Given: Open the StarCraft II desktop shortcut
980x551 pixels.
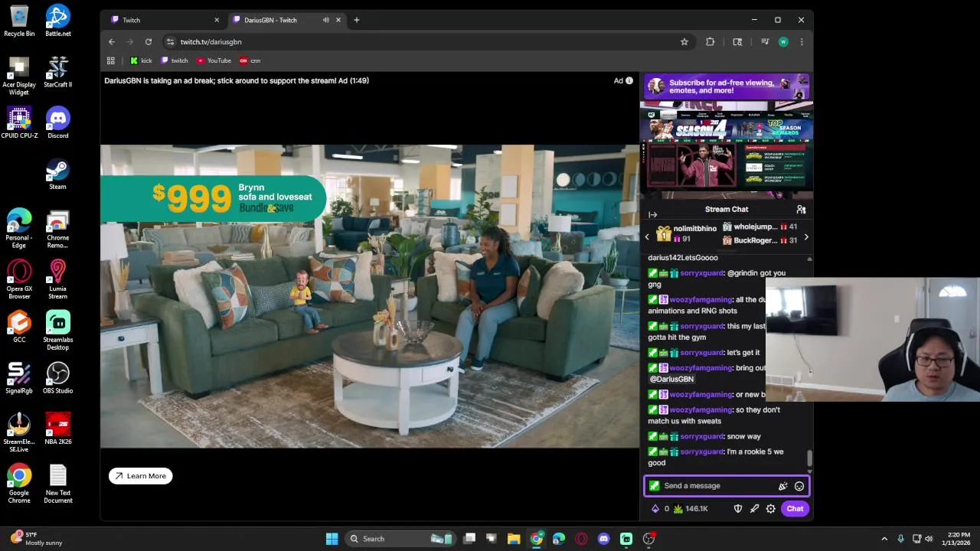Looking at the screenshot, I should (58, 72).
